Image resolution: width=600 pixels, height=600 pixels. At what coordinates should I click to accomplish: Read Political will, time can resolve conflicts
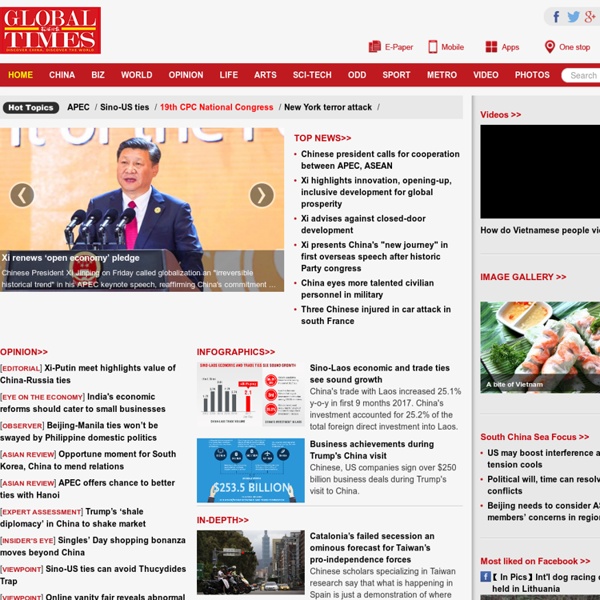point(543,485)
